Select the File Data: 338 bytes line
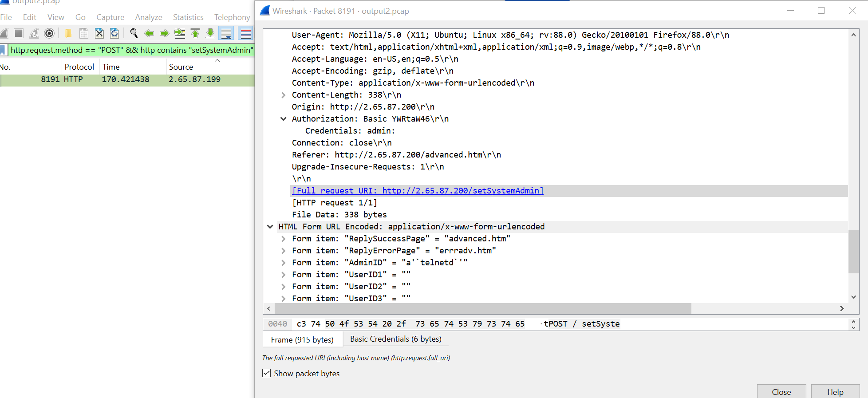 click(x=339, y=215)
